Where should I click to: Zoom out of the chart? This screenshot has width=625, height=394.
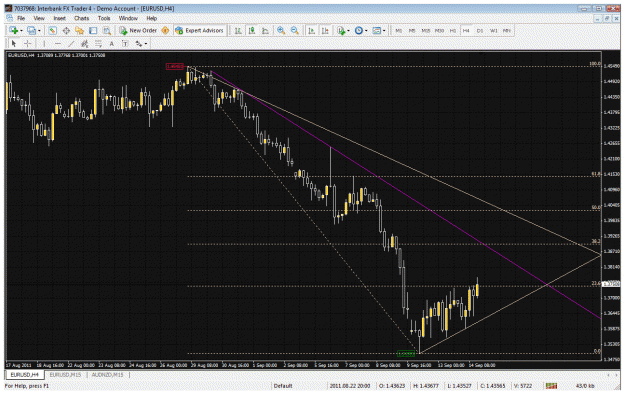(x=295, y=30)
